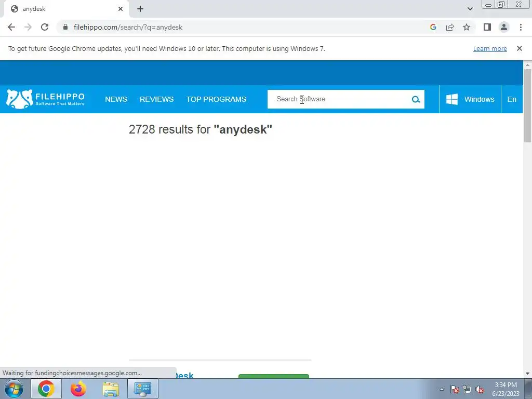Open Google Chrome from the taskbar
The height and width of the screenshot is (399, 532).
point(46,389)
